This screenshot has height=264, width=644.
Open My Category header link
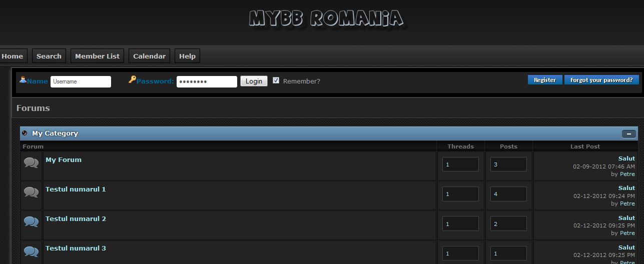55,133
